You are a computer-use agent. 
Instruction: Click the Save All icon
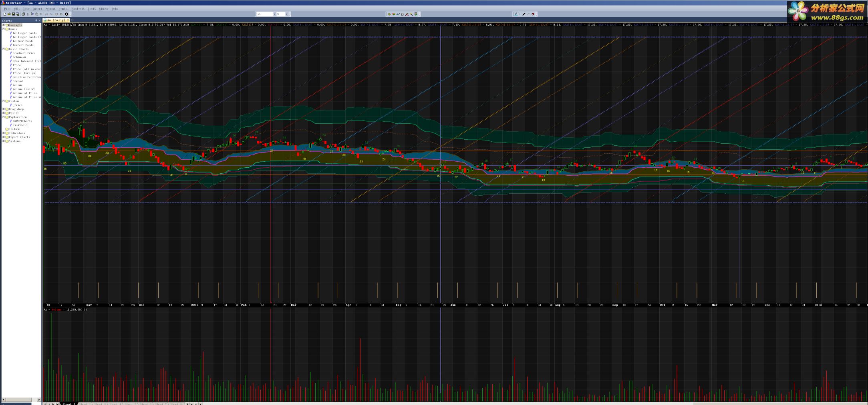click(x=18, y=14)
